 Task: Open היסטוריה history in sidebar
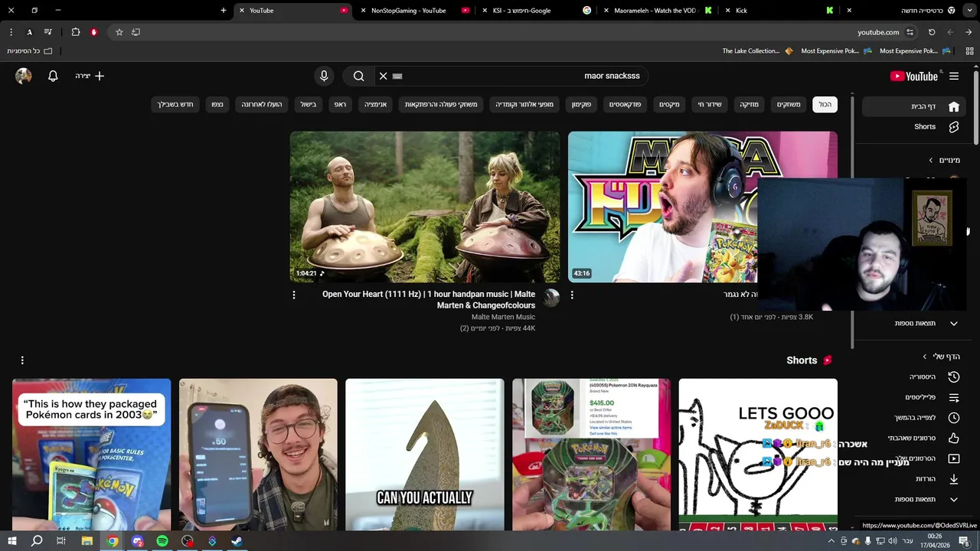coord(913,377)
